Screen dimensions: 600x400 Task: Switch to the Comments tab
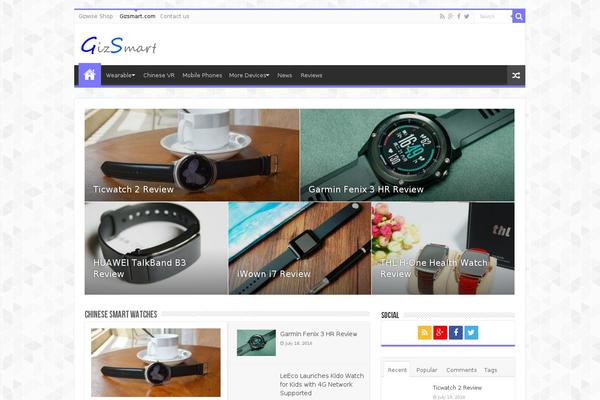pyautogui.click(x=461, y=370)
